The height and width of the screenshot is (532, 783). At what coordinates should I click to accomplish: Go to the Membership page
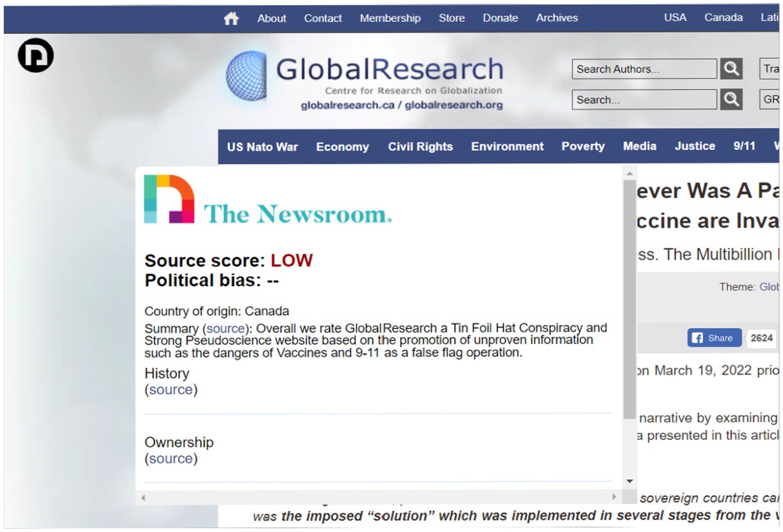pos(390,18)
